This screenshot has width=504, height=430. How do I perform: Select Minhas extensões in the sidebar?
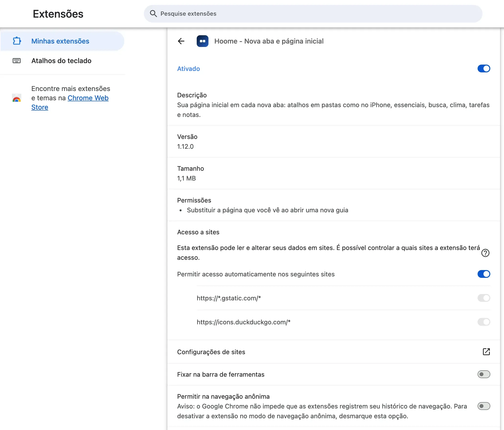coord(62,41)
